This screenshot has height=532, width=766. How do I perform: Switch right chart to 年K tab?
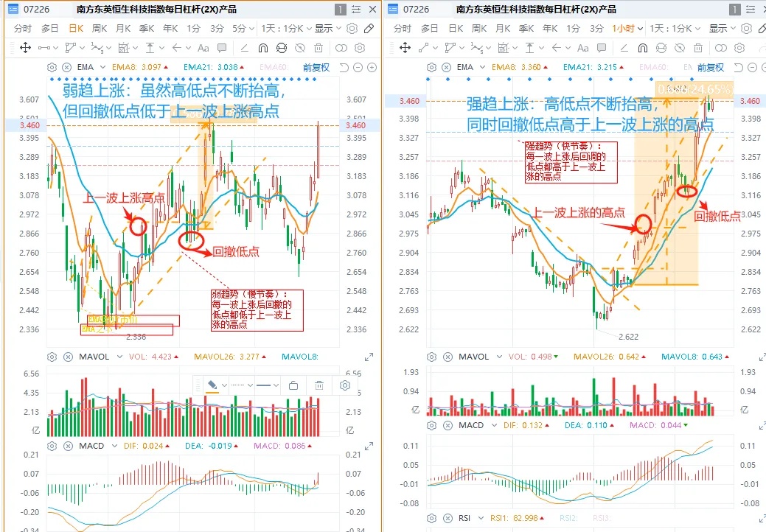click(x=549, y=28)
